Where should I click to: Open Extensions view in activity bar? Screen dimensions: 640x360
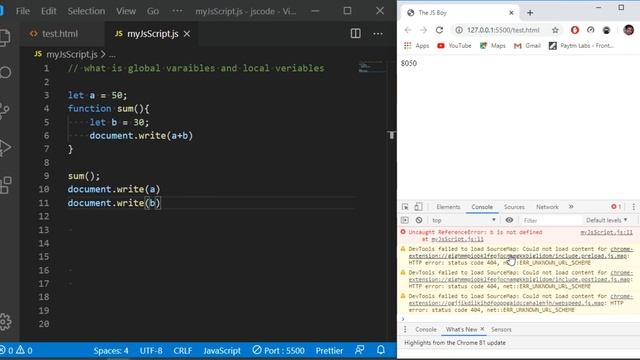6,185
